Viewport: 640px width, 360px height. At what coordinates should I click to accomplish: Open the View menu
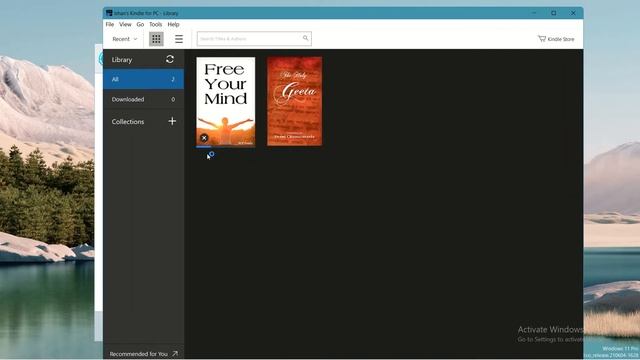[125, 24]
